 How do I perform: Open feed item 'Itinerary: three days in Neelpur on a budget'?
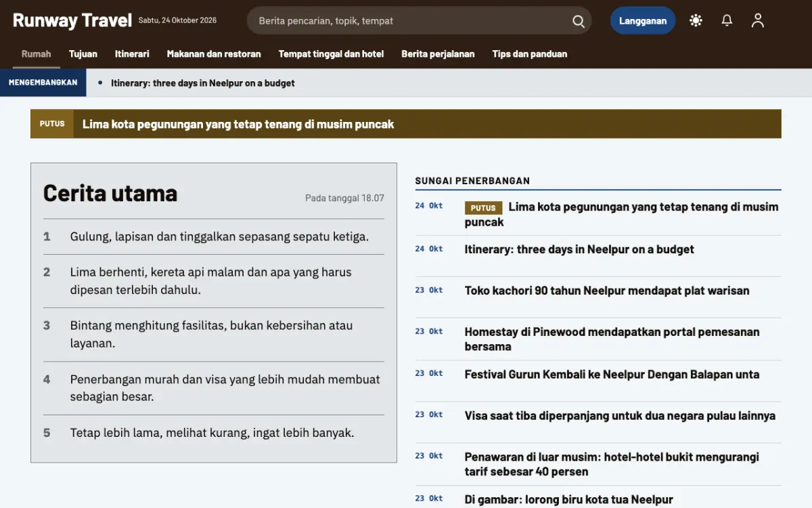coord(579,249)
